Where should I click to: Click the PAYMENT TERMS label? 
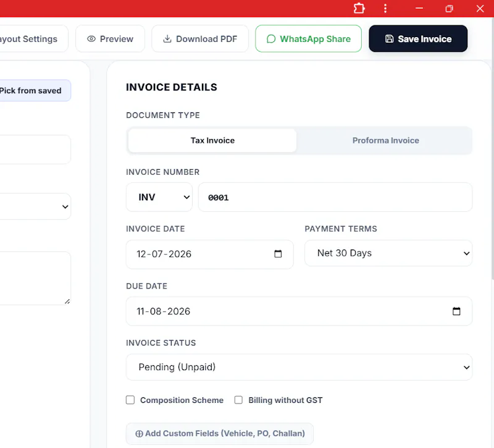click(341, 229)
